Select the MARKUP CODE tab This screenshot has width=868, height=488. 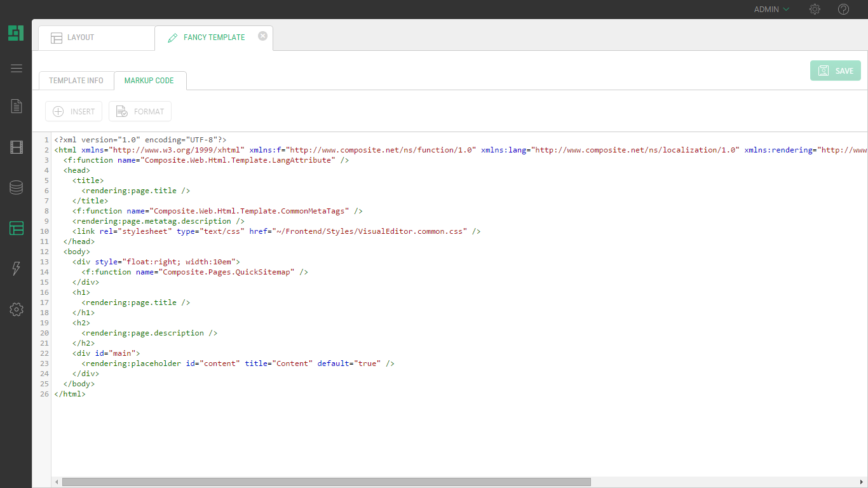coord(149,81)
